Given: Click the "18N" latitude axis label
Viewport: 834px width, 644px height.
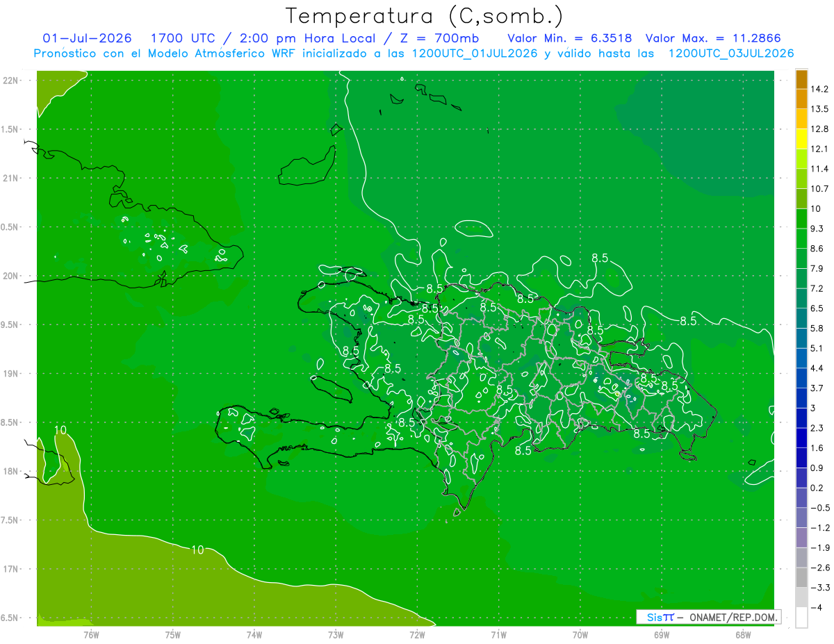Looking at the screenshot, I should [x=11, y=471].
